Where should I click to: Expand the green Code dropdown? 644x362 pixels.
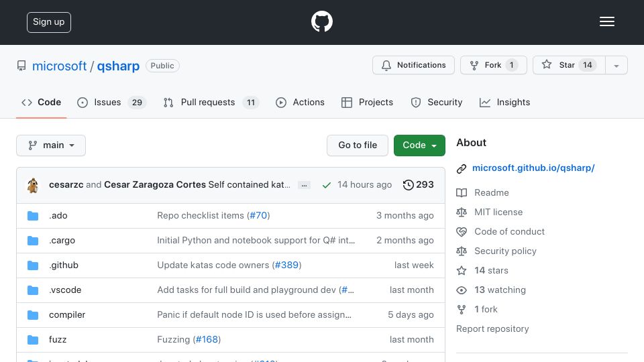click(419, 145)
